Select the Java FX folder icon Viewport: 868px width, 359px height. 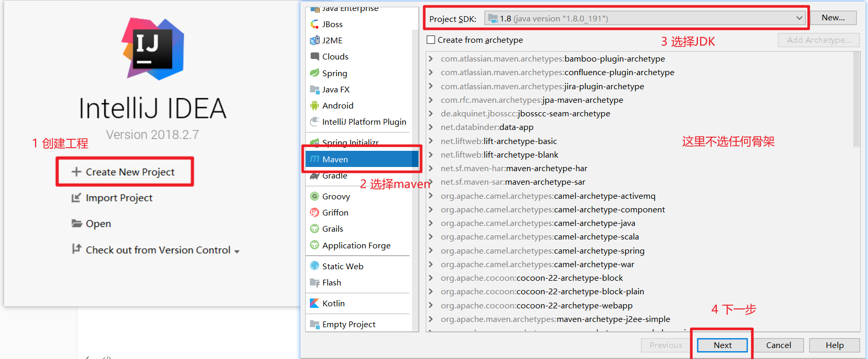(x=315, y=89)
